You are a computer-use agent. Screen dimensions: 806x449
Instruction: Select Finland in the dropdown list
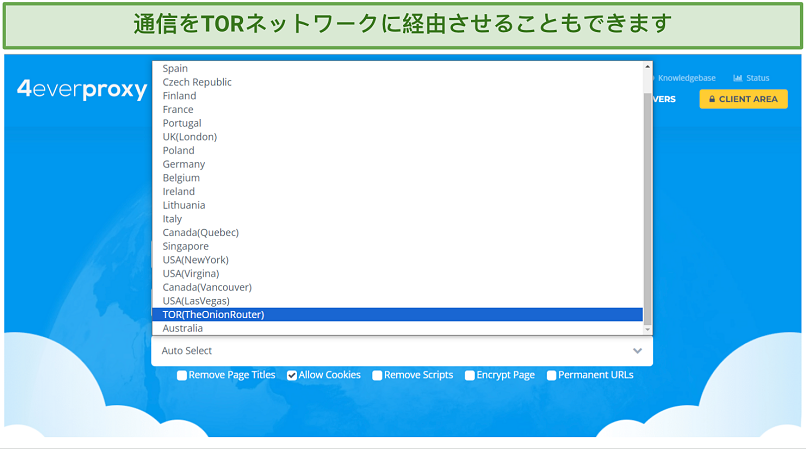[397, 96]
